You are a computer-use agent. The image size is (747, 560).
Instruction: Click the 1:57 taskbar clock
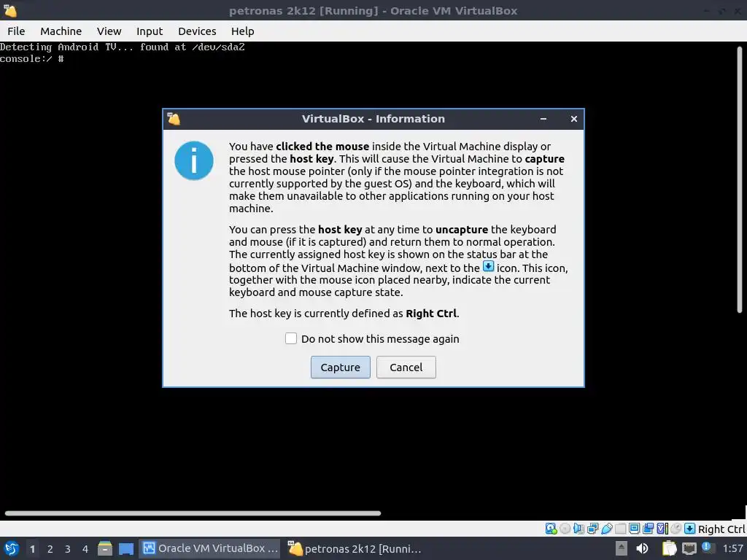732,548
